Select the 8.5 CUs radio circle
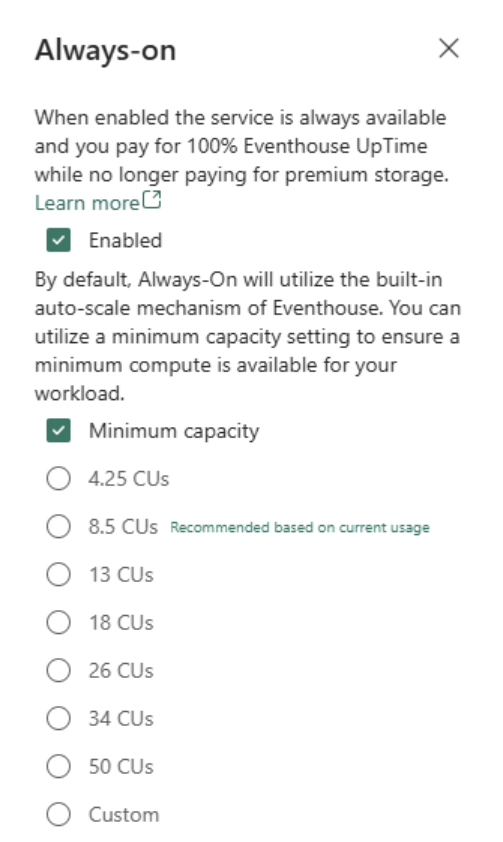This screenshot has height=842, width=503. point(59,526)
